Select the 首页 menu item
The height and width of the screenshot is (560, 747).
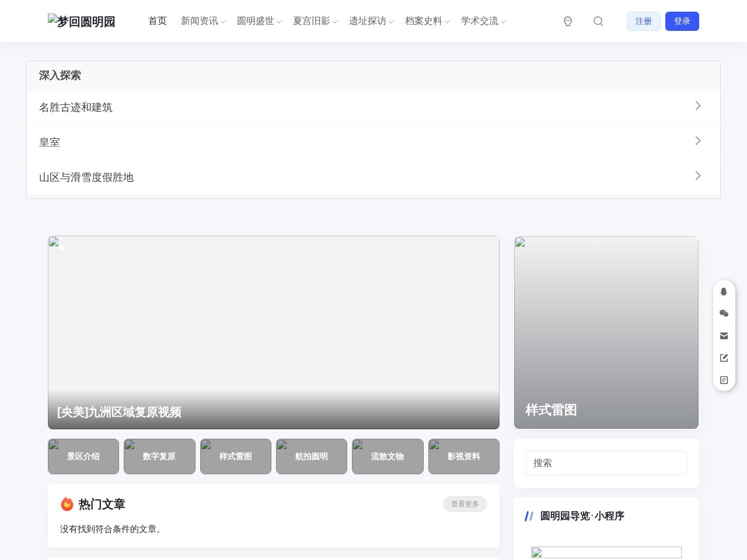pos(157,21)
